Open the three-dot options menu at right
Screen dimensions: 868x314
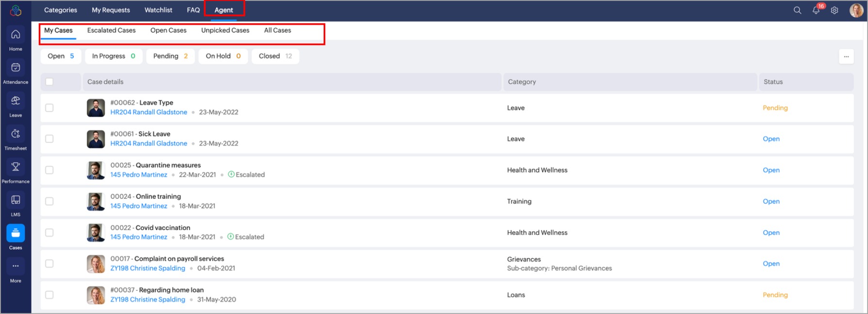(x=846, y=56)
